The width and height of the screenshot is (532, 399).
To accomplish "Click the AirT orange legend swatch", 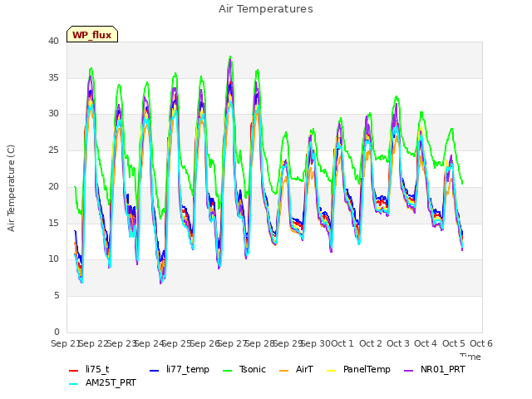I will tap(284, 371).
